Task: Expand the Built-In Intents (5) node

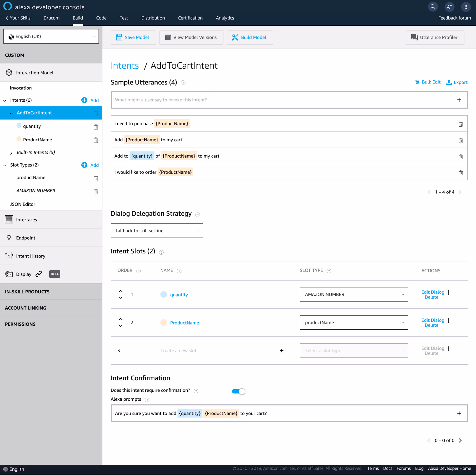Action: pyautogui.click(x=11, y=153)
